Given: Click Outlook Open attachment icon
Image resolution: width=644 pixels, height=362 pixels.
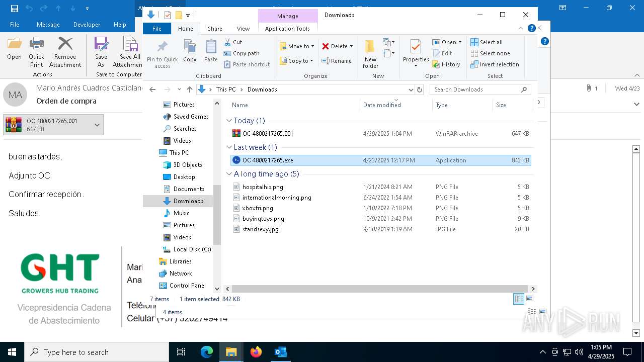Looking at the screenshot, I should [14, 44].
